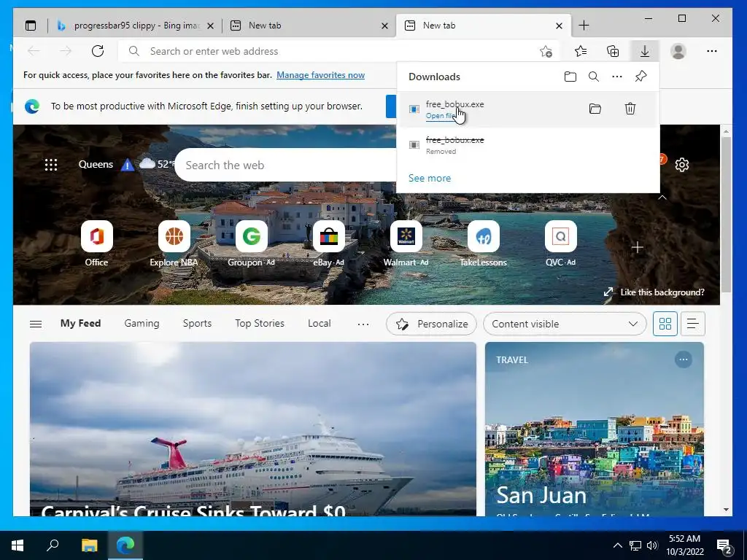This screenshot has width=747, height=560.
Task: Click Open file under free_bobux.exe
Action: [x=440, y=116]
